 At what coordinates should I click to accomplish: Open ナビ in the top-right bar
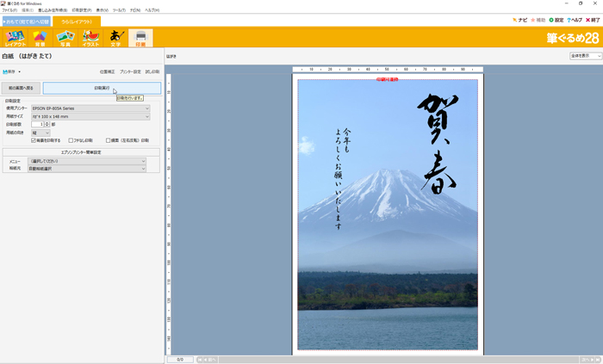pos(519,19)
